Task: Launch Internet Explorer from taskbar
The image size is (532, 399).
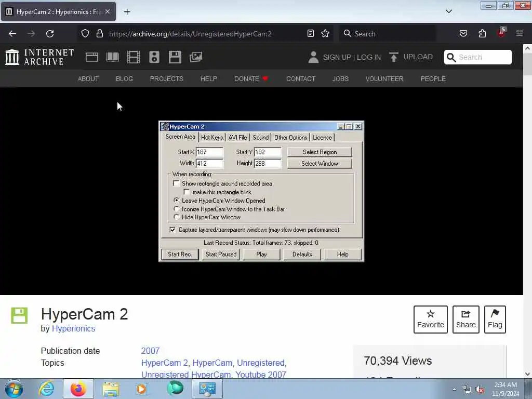Action: point(46,389)
